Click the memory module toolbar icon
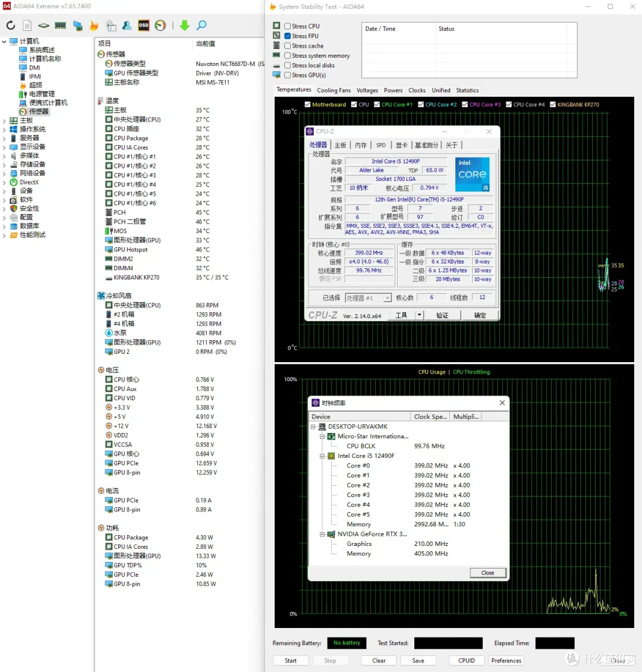642x672 pixels. (x=61, y=26)
